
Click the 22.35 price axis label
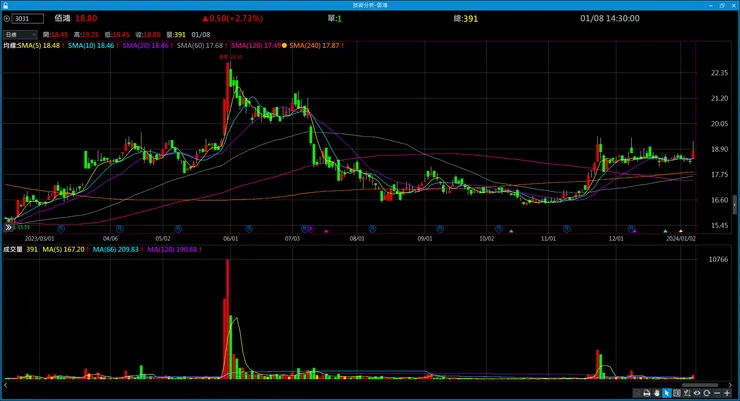click(x=719, y=73)
